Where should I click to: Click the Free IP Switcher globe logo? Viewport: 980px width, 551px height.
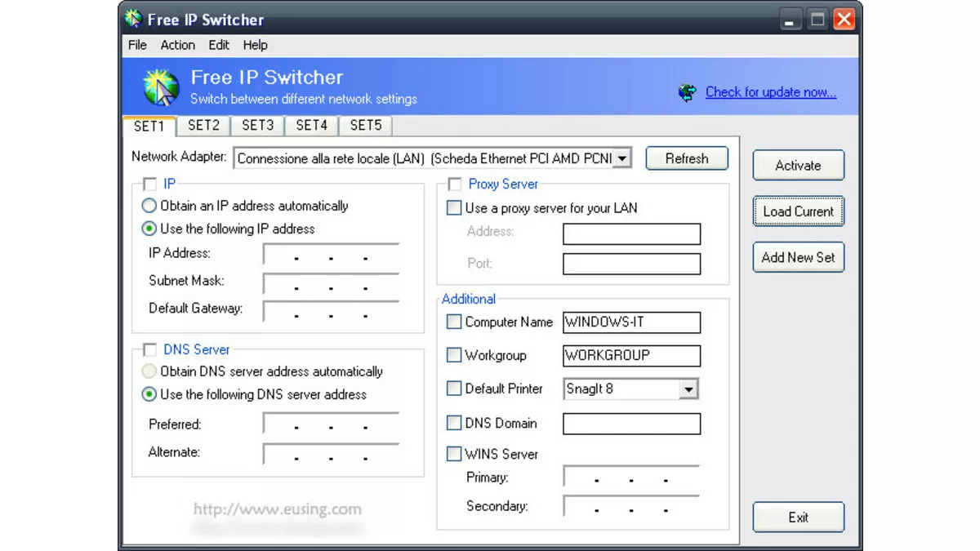160,87
